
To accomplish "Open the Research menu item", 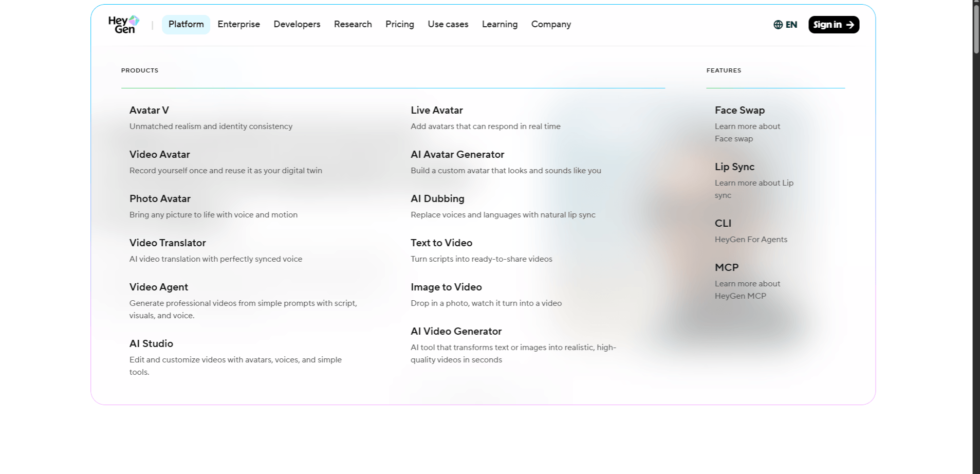I will [353, 24].
